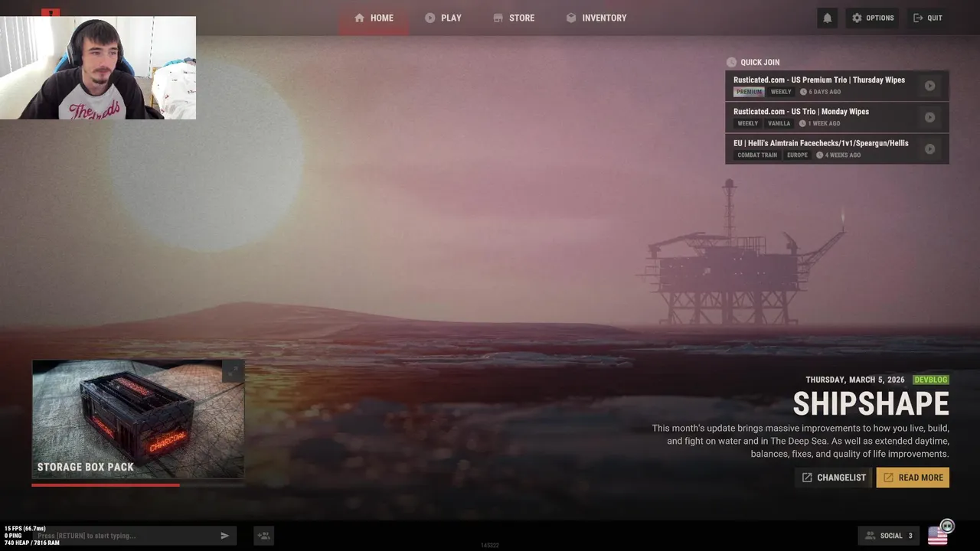Click the SHIPSHAPE headline
Viewport: 980px width, 551px height.
click(x=871, y=404)
